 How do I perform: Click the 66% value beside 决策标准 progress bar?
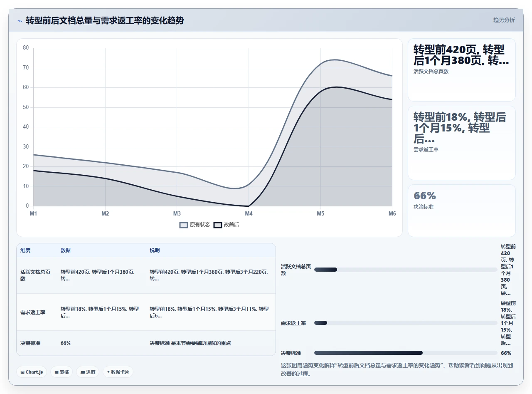[x=506, y=353]
